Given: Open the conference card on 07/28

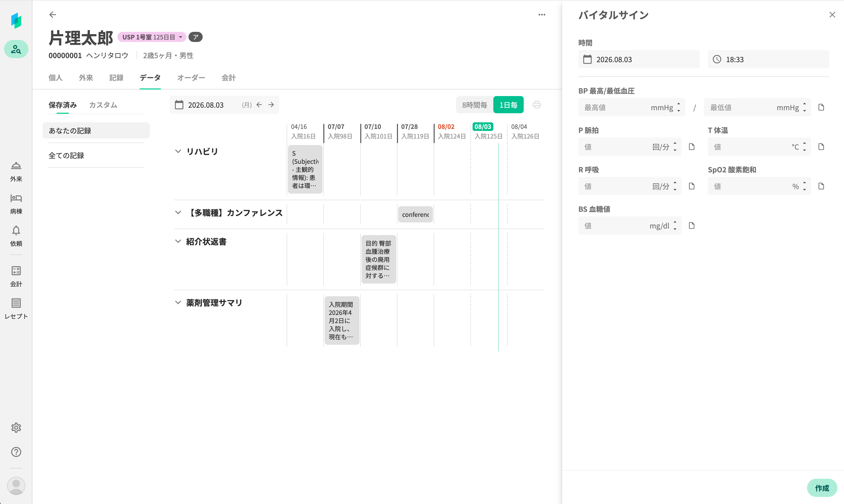Looking at the screenshot, I should [x=415, y=214].
